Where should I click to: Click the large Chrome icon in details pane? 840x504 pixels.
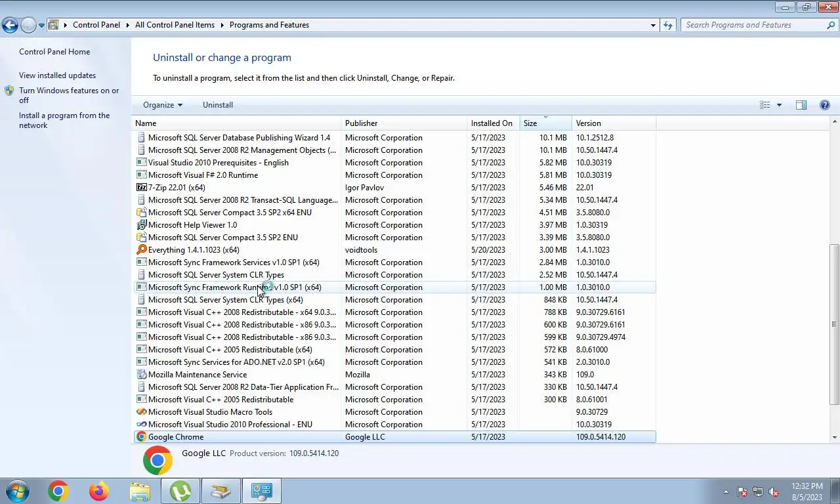point(157,461)
